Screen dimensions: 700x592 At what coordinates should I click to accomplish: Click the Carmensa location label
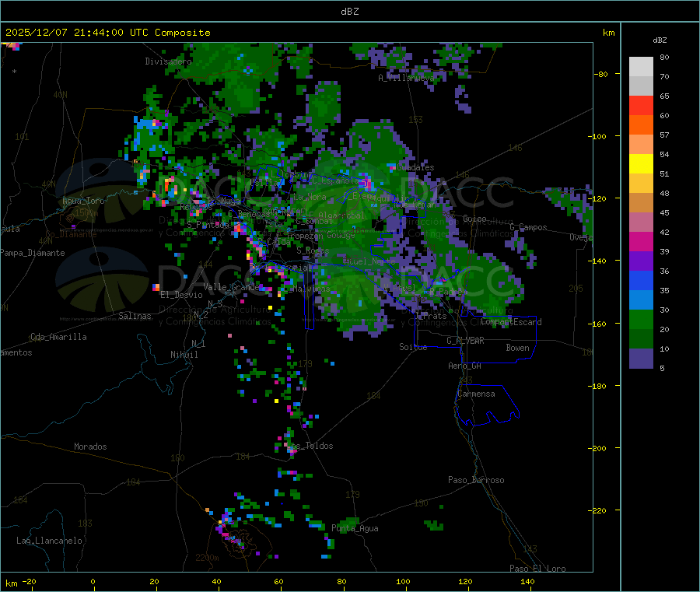[x=476, y=394]
